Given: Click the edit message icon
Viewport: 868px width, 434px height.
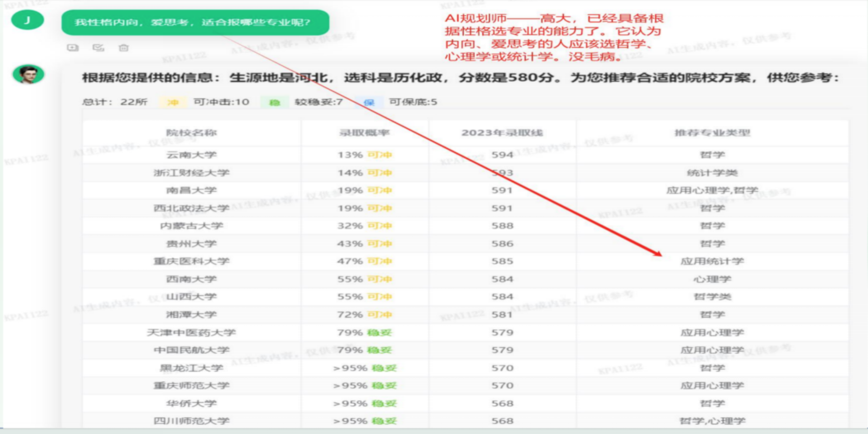Looking at the screenshot, I should click(98, 48).
